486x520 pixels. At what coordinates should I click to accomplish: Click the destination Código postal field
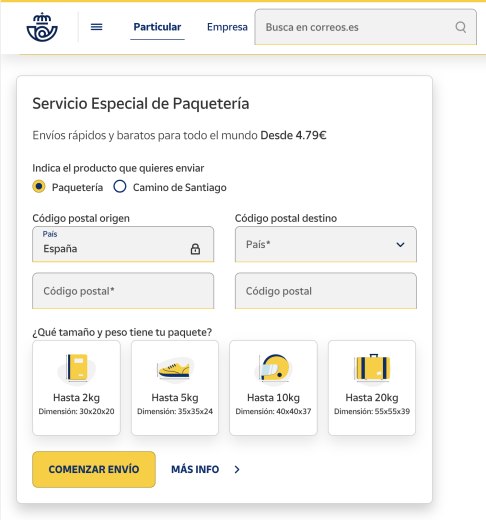pos(326,291)
